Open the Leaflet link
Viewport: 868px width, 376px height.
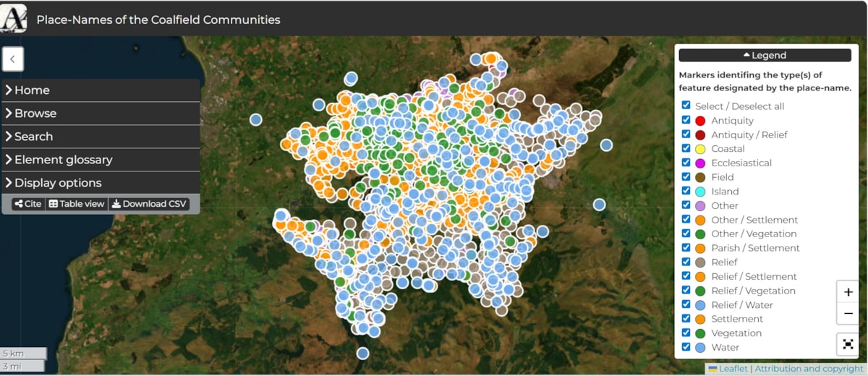pos(727,369)
